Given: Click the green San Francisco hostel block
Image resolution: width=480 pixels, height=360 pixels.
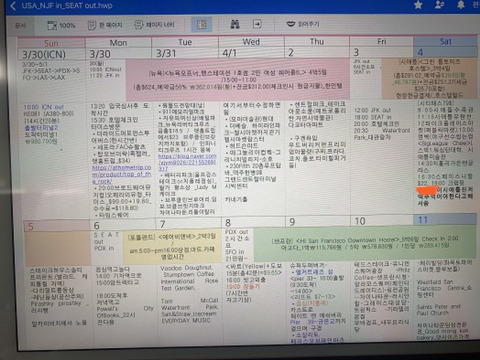Looking at the screenshot, I should (x=364, y=243).
